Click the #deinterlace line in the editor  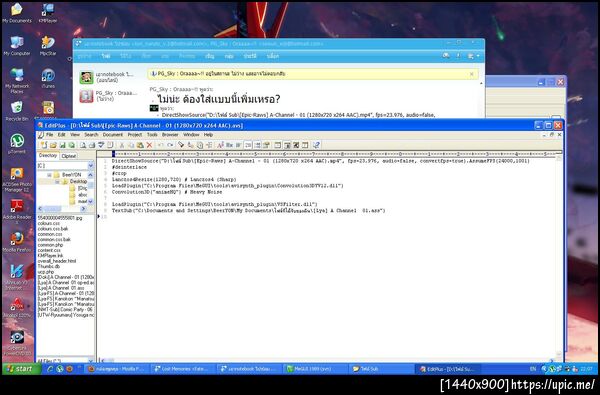129,167
